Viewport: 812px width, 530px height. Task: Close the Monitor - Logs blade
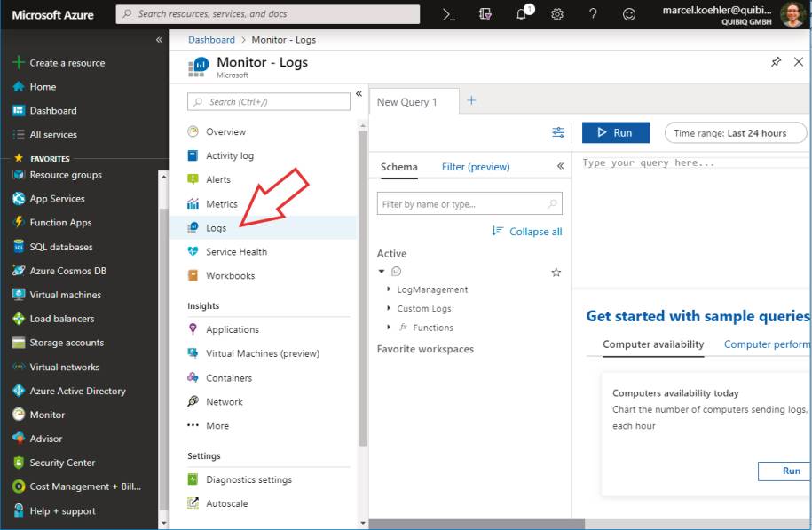[x=799, y=62]
